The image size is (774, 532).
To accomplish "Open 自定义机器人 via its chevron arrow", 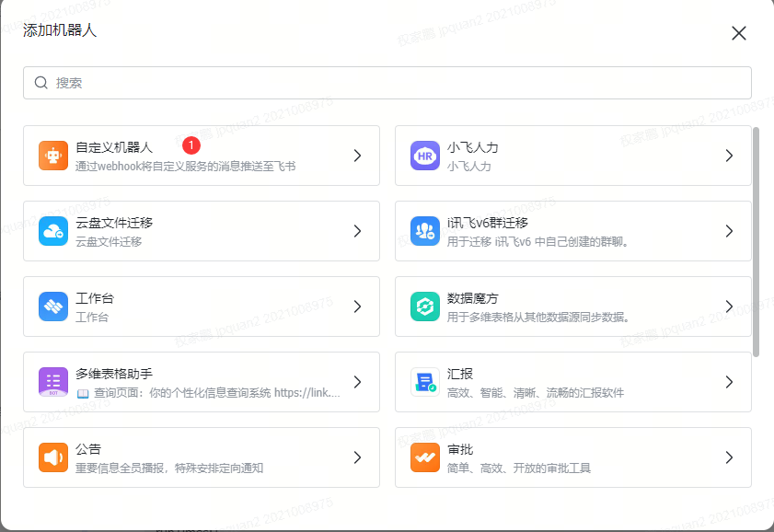I will (x=357, y=156).
